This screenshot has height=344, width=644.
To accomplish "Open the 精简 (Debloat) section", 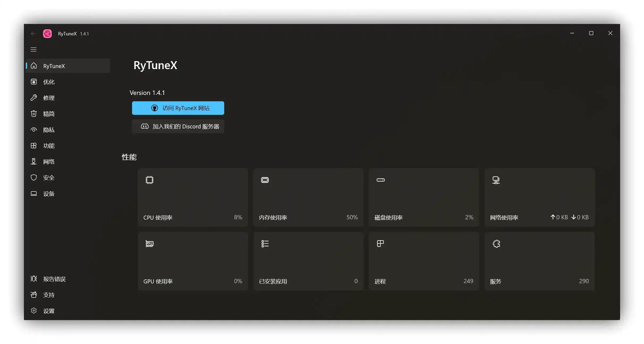I will (x=68, y=114).
